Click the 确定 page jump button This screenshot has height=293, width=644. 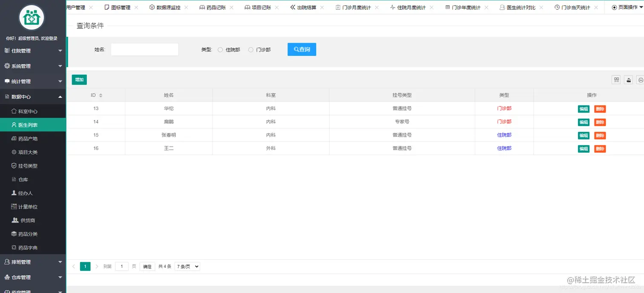coord(147,267)
